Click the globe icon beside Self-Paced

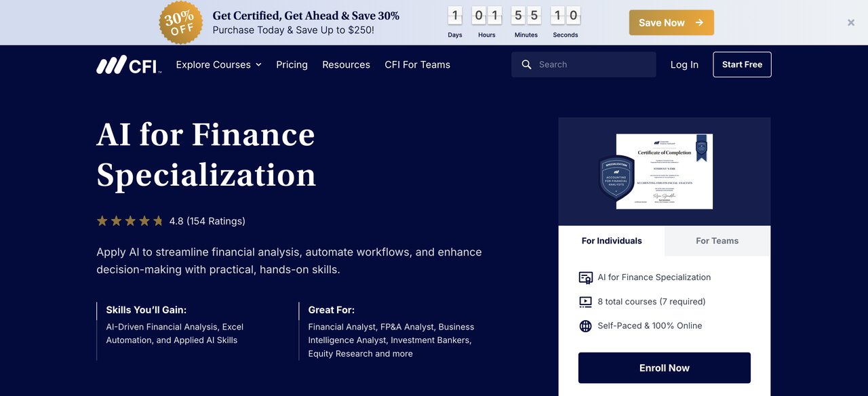click(585, 326)
